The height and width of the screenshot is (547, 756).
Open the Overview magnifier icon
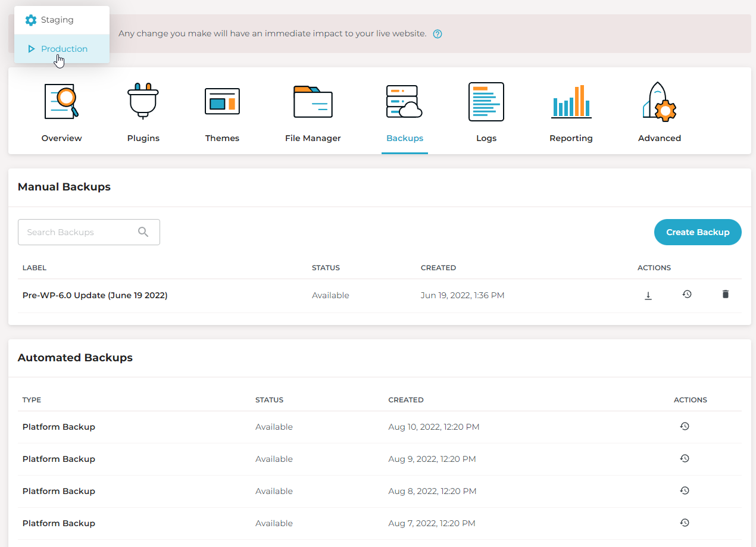coord(61,102)
